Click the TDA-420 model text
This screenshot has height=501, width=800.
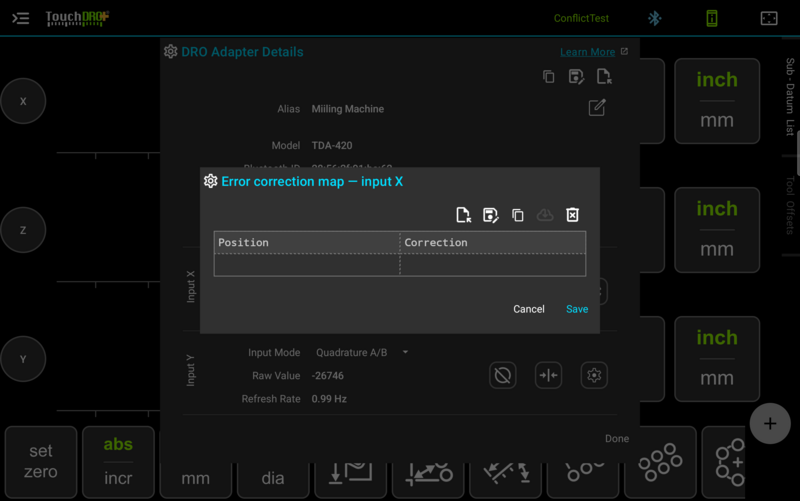pyautogui.click(x=332, y=145)
